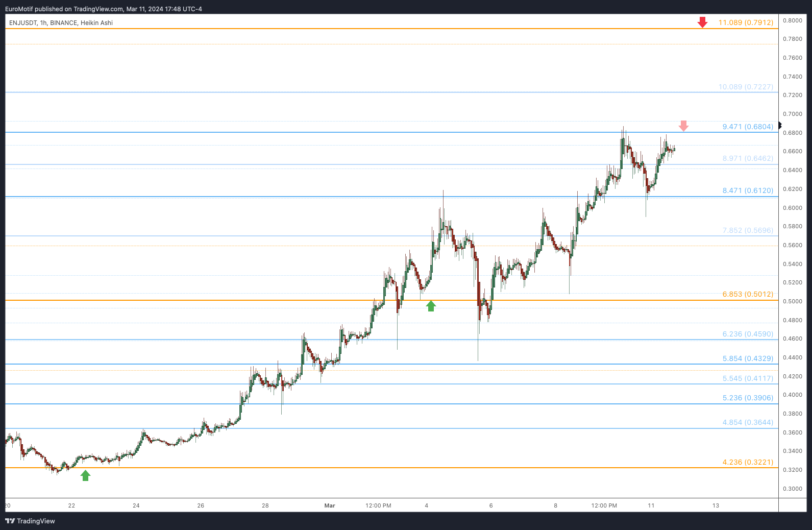Click date 28 on the time axis
Viewport: 812px width, 530px height.
pos(265,505)
